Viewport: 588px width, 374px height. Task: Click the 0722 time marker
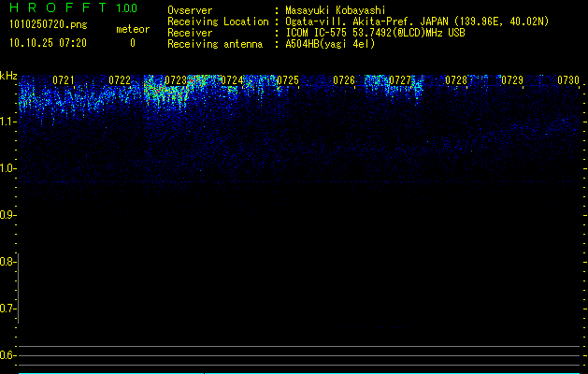[x=120, y=80]
